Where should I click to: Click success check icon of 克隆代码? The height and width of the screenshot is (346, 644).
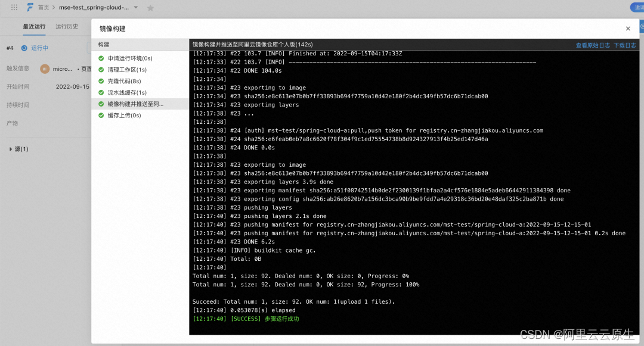(101, 81)
